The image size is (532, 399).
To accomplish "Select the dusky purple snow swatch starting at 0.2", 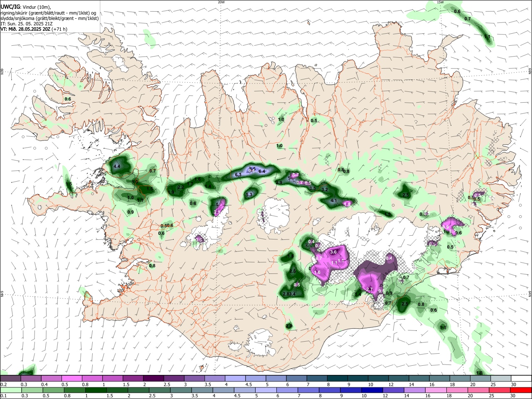I will tap(10, 378).
